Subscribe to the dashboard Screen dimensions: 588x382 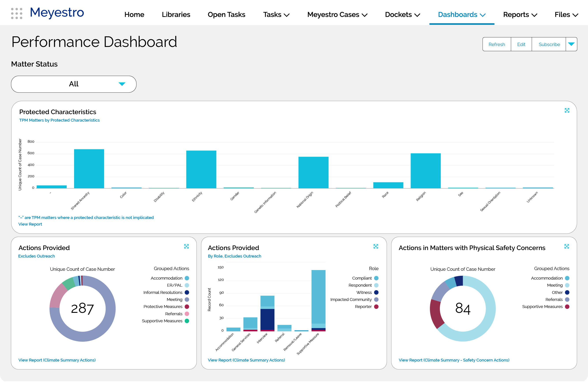click(x=549, y=44)
